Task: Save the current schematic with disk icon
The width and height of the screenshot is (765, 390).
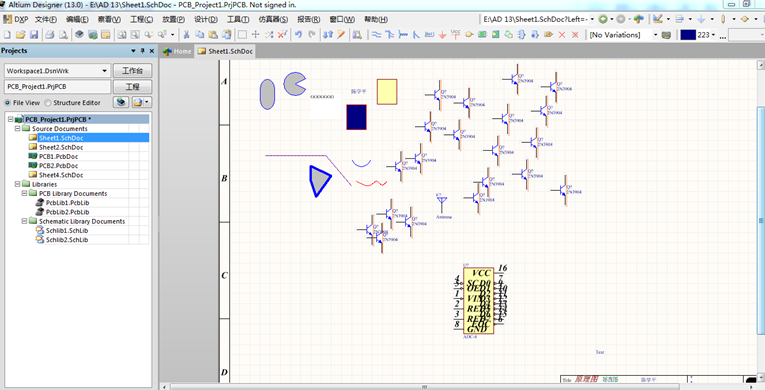Action: (34, 35)
